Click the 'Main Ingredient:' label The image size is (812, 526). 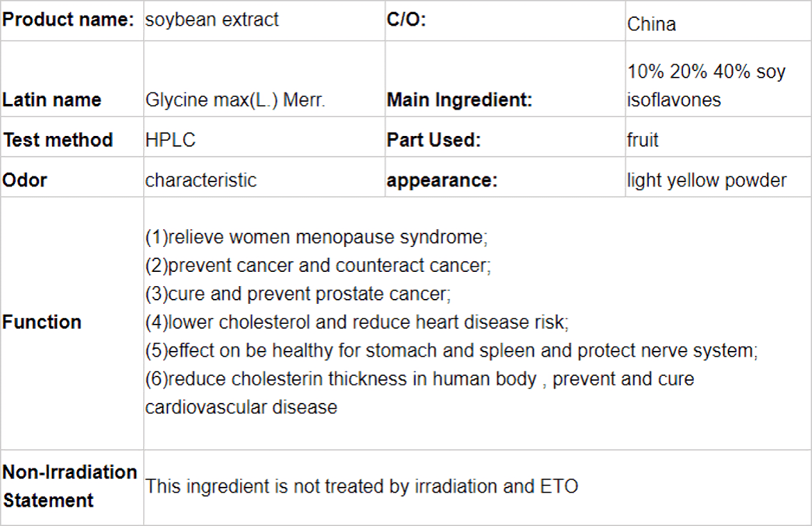[459, 100]
